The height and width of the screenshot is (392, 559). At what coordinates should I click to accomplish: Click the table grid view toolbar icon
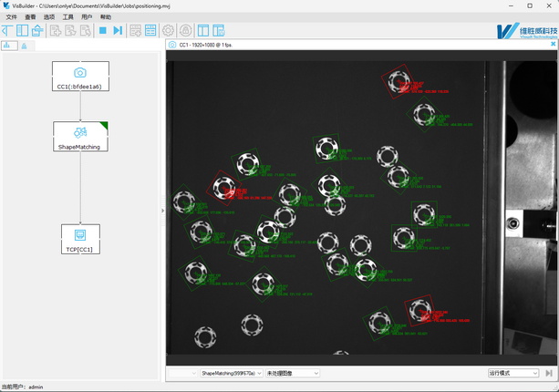pyautogui.click(x=150, y=31)
